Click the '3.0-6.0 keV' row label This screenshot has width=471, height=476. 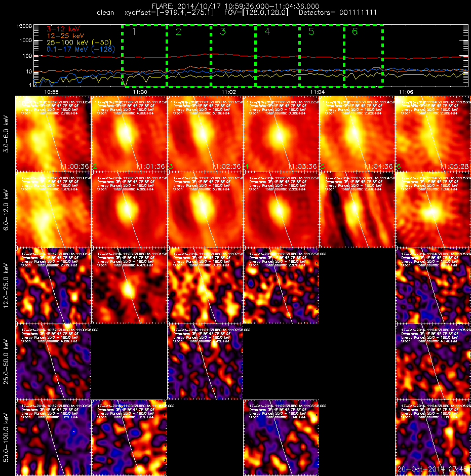pos(7,134)
